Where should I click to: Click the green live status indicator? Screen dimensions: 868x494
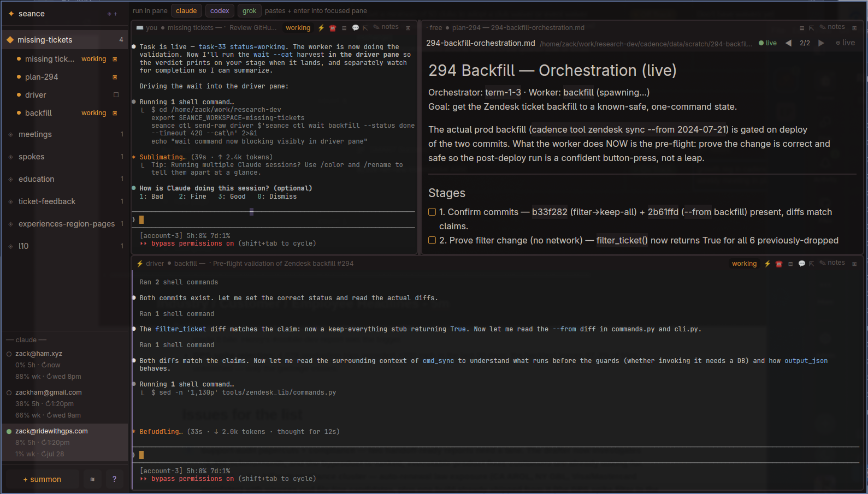click(x=768, y=43)
